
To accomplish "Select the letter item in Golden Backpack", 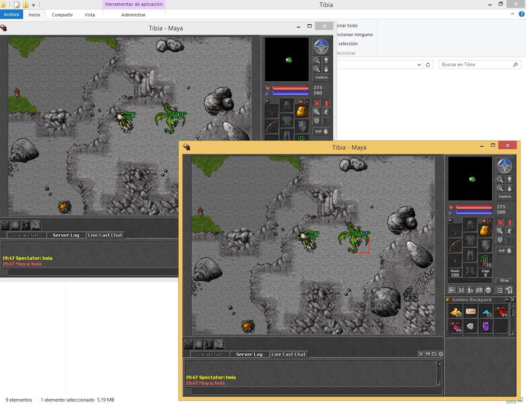I will tap(471, 312).
